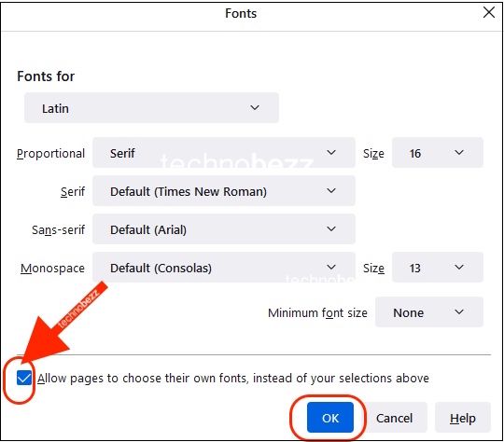Click the 'Fonts for' heading text
Viewport: 504px width, 442px height.
tap(46, 76)
